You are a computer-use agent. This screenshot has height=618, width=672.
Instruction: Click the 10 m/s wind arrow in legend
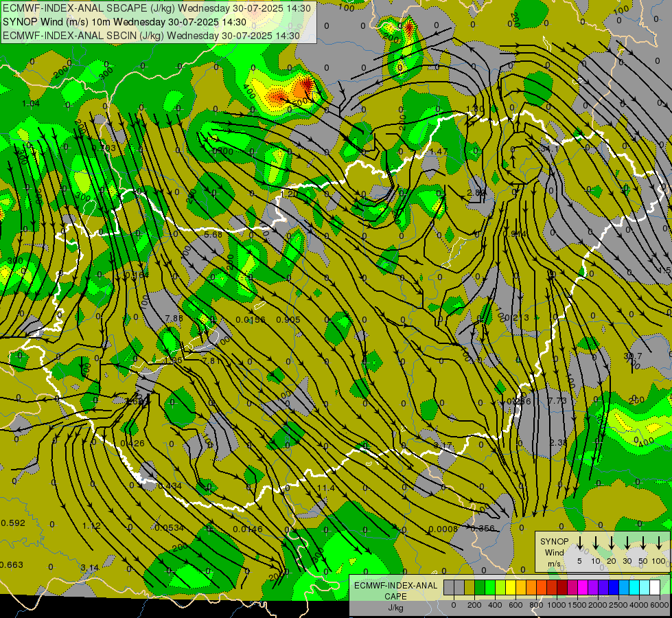(x=595, y=543)
